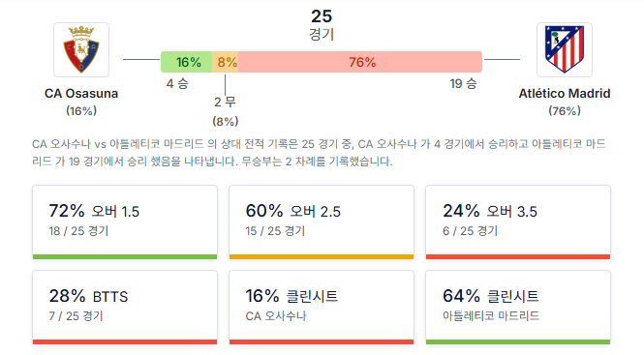
Task: Click the head-to-head summary paragraph text
Action: [319, 153]
